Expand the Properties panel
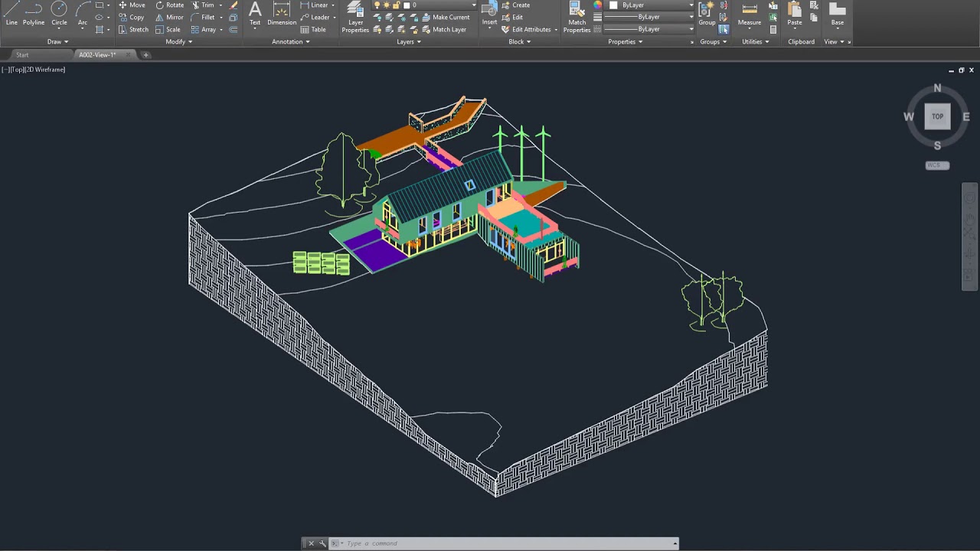This screenshot has width=980, height=551. click(x=626, y=41)
